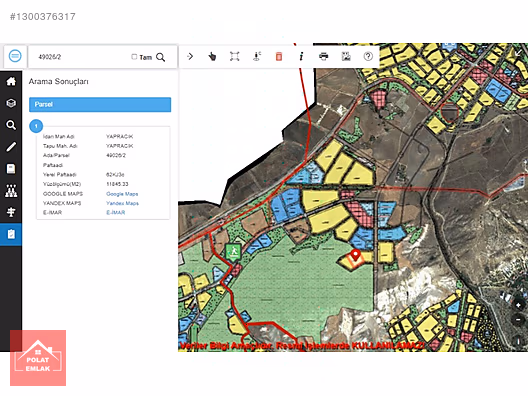Viewport: 528px width, 396px height.
Task: Click the red location pin on map
Action: click(x=355, y=255)
